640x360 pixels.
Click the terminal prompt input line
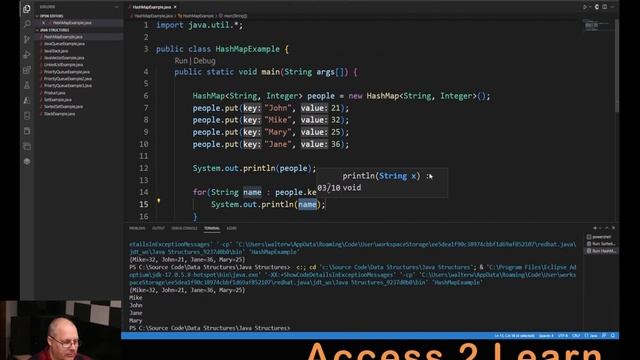click(x=210, y=328)
